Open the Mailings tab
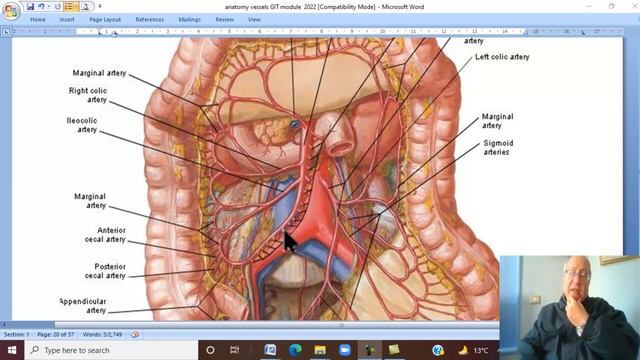640x360 pixels. click(189, 20)
